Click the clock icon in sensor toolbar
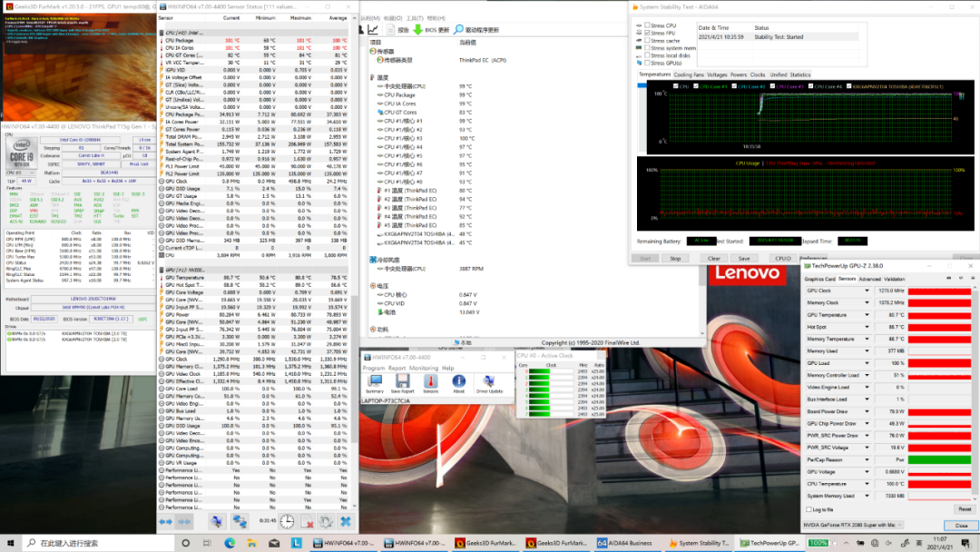Viewport: 980px width, 552px height. 287,521
